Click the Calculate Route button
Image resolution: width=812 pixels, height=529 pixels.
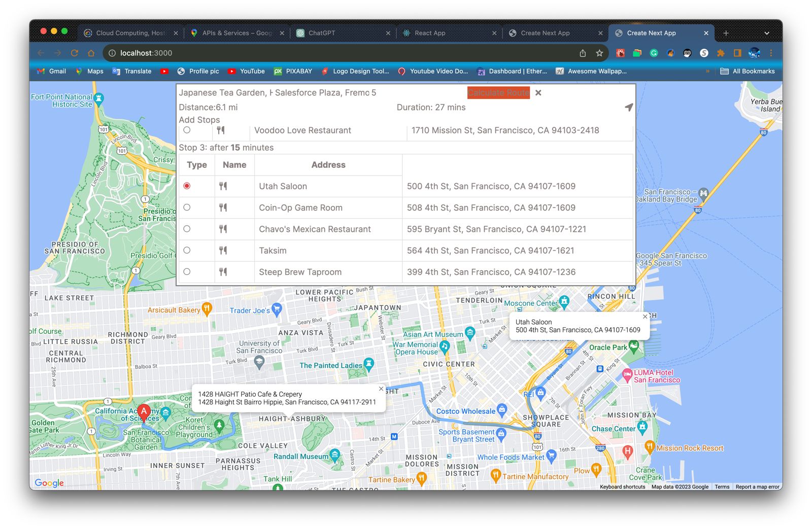tap(498, 93)
